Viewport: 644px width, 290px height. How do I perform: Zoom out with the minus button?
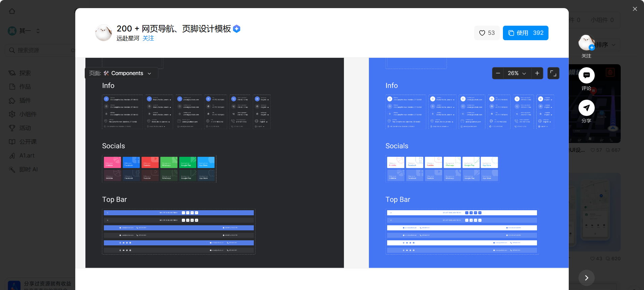tap(498, 73)
